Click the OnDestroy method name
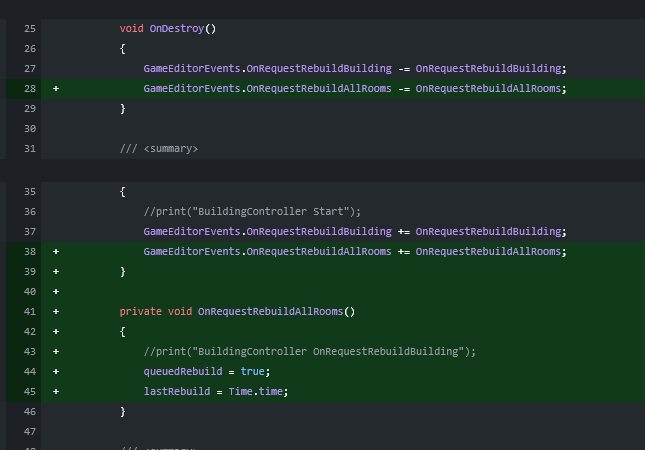Viewport: 645px width, 450px height. point(176,28)
